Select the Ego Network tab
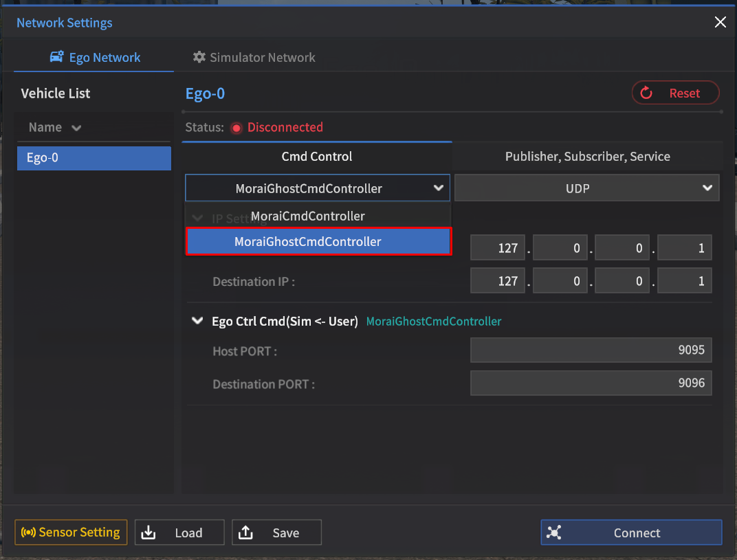 (x=95, y=58)
